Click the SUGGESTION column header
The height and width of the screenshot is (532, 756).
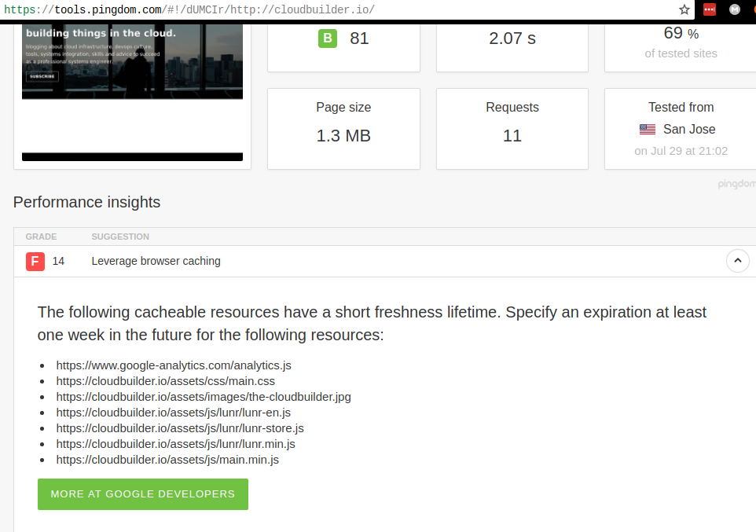(x=120, y=237)
